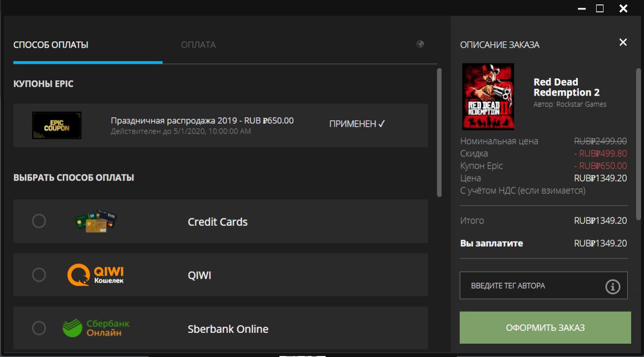Select the QIWI radio button

[x=39, y=275]
